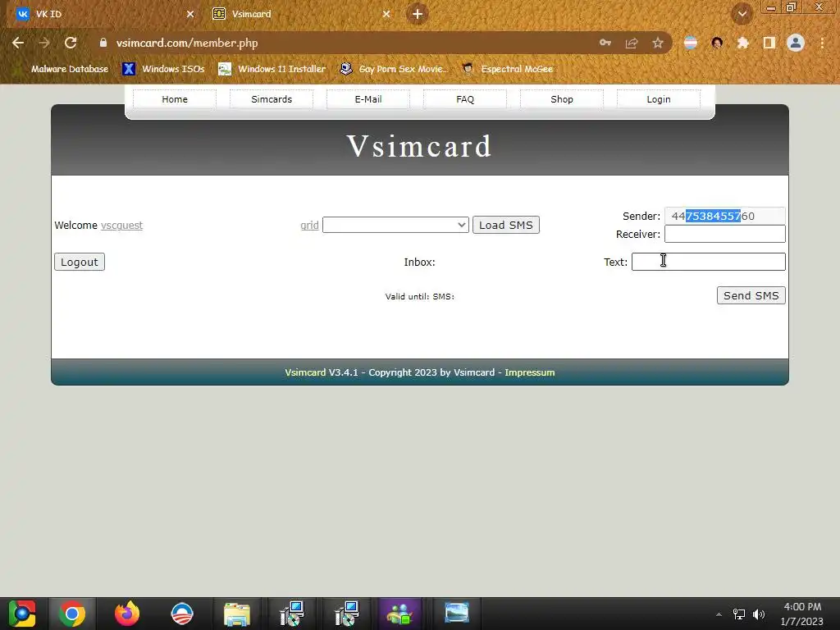Reload the vsimcard page
This screenshot has width=840, height=630.
point(71,43)
